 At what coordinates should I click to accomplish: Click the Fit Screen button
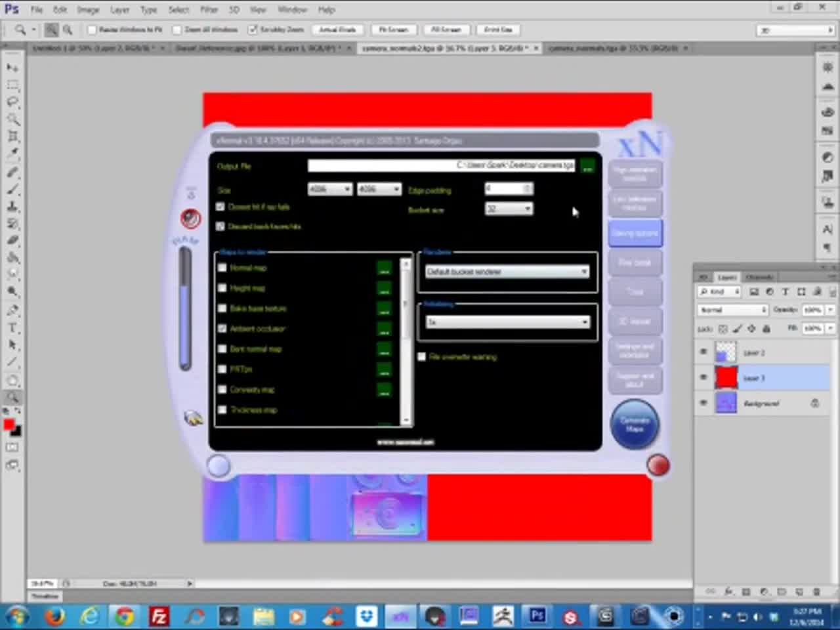pos(394,30)
